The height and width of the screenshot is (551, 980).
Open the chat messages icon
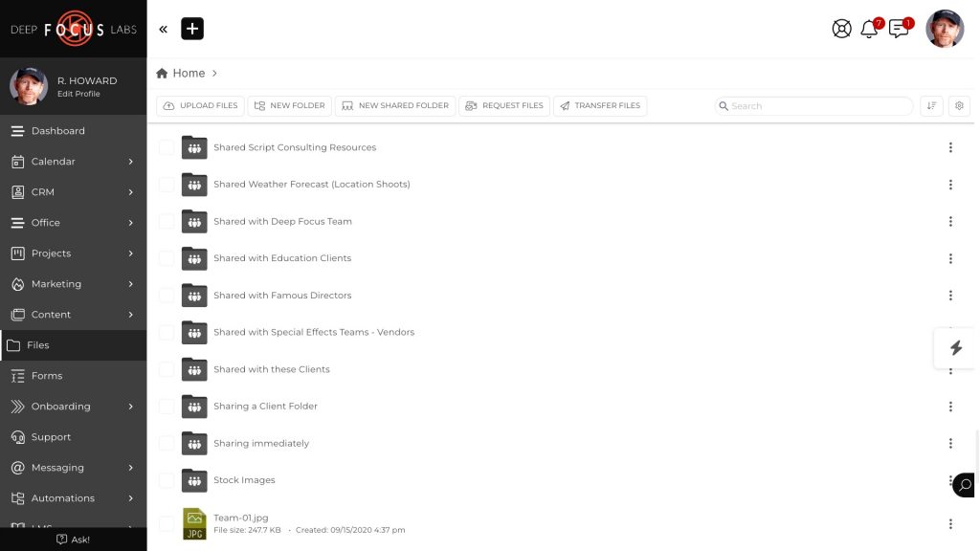899,29
